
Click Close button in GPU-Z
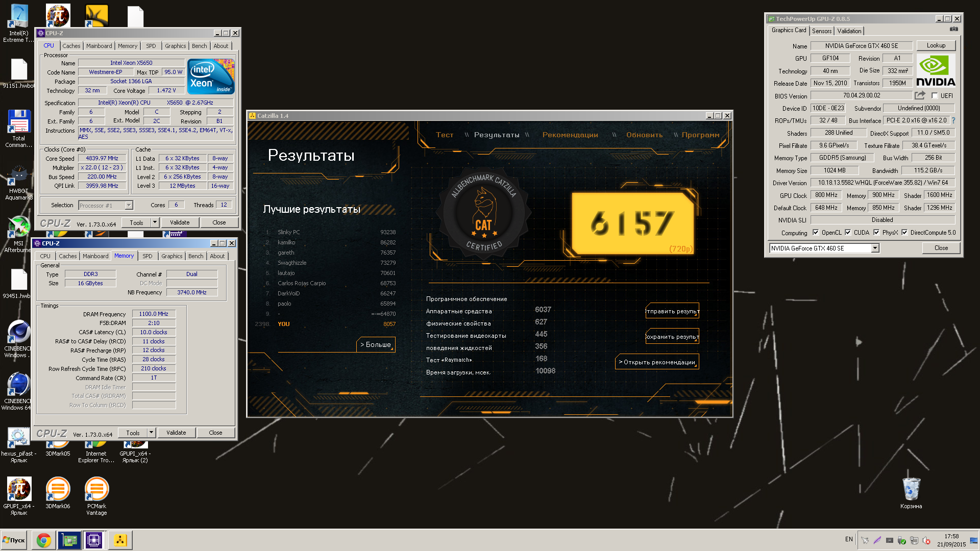941,248
